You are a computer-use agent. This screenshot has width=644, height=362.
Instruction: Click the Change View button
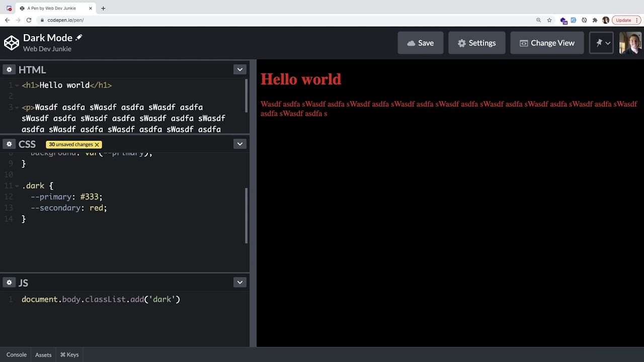(x=547, y=43)
